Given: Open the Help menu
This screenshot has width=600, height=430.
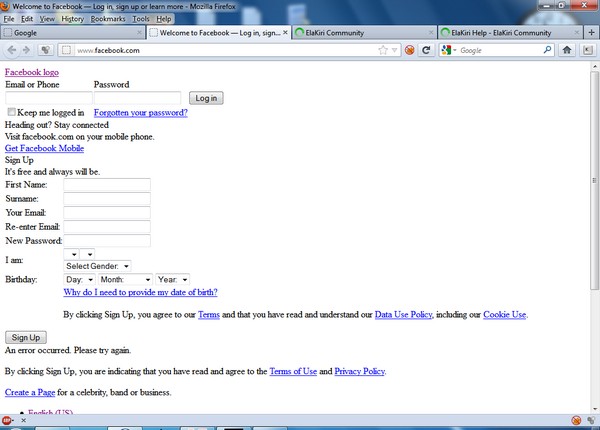Looking at the screenshot, I should point(164,19).
